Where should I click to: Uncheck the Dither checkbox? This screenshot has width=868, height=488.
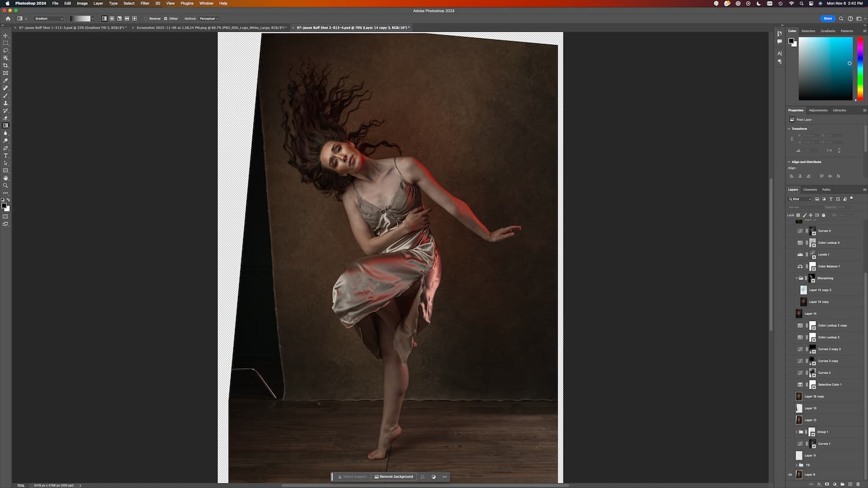(x=165, y=19)
